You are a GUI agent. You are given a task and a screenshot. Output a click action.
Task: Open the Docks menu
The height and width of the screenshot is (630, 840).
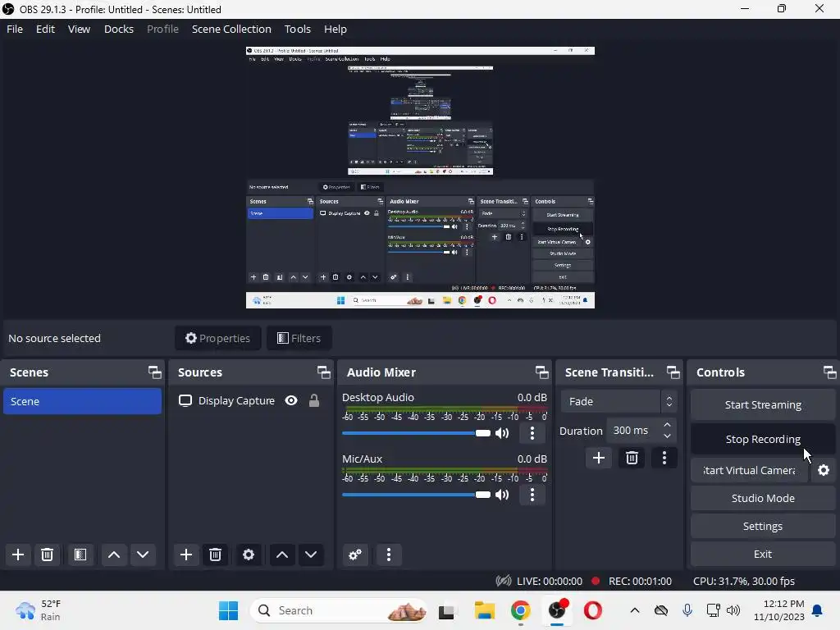point(118,29)
